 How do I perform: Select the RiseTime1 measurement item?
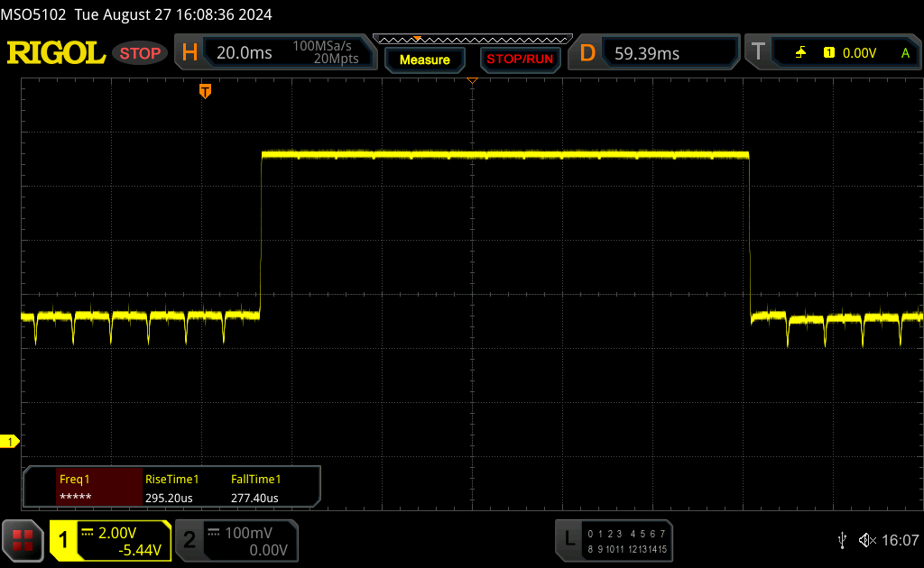click(x=172, y=479)
